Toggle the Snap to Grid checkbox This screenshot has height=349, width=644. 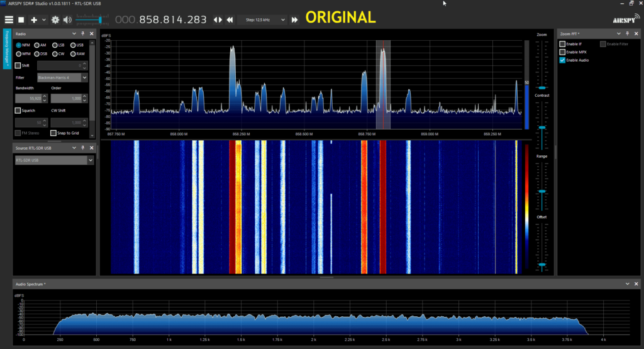[53, 133]
